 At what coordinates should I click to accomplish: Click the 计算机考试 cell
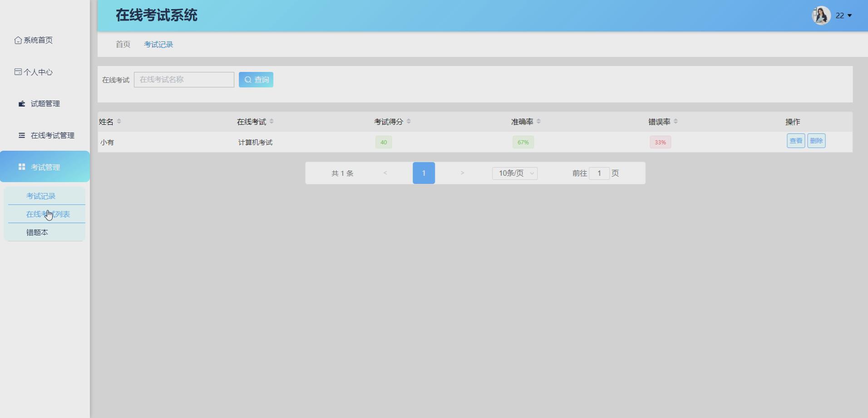(x=255, y=142)
